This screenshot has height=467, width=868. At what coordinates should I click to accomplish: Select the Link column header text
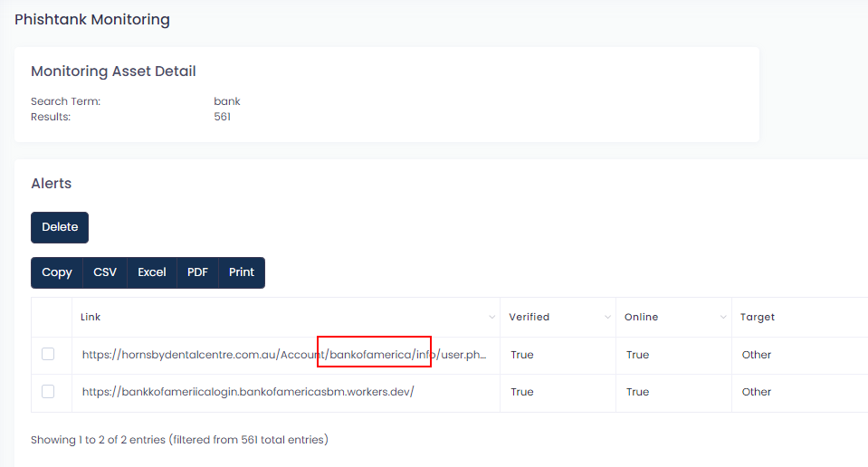point(91,317)
